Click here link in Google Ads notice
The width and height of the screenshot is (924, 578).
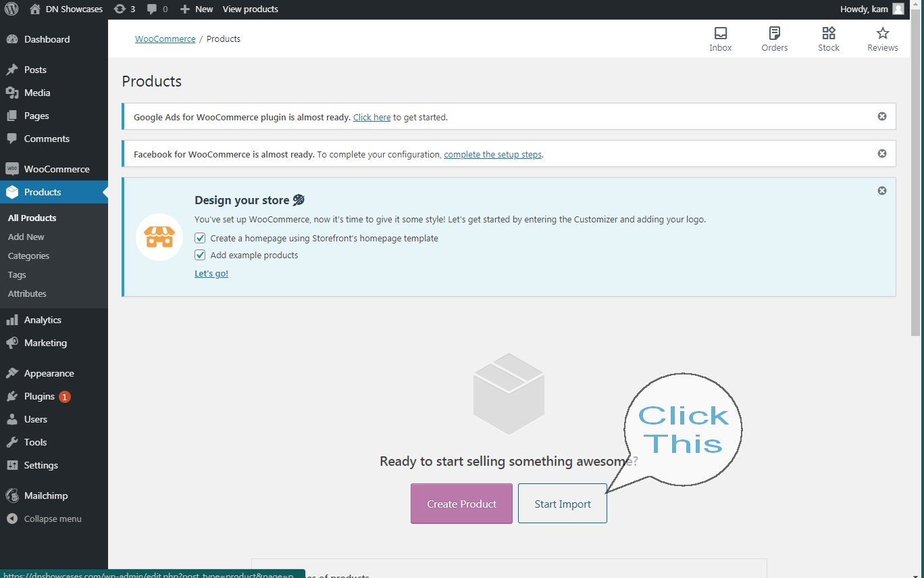click(372, 117)
